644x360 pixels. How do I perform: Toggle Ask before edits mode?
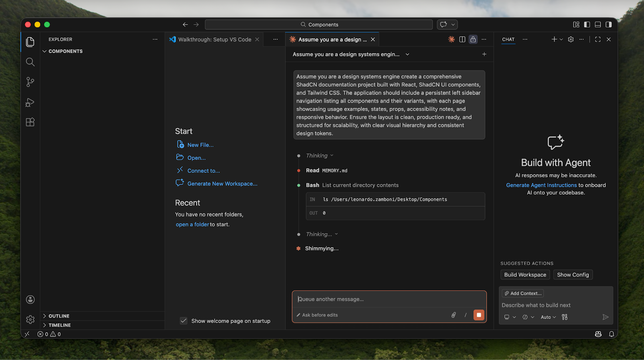317,315
